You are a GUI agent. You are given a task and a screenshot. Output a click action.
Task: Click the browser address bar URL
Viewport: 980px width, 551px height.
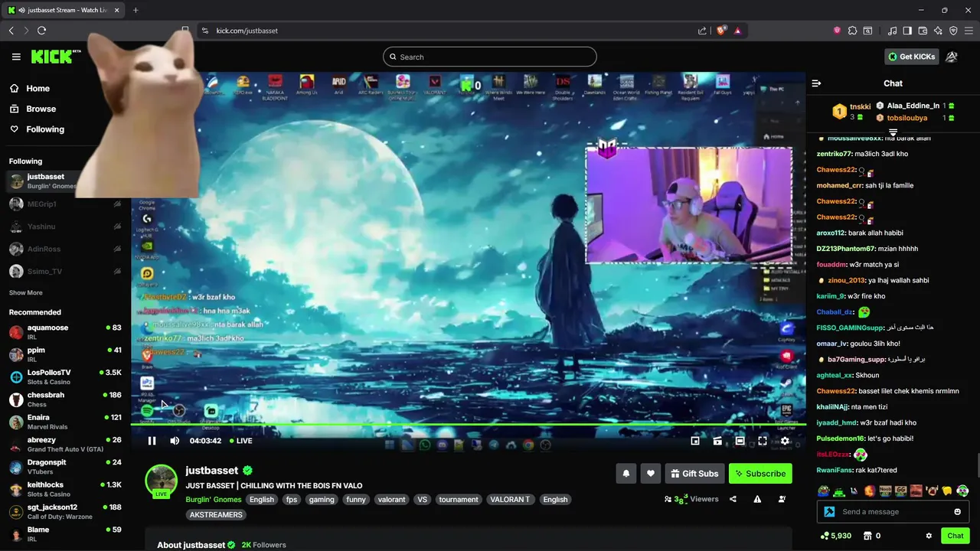(x=247, y=31)
